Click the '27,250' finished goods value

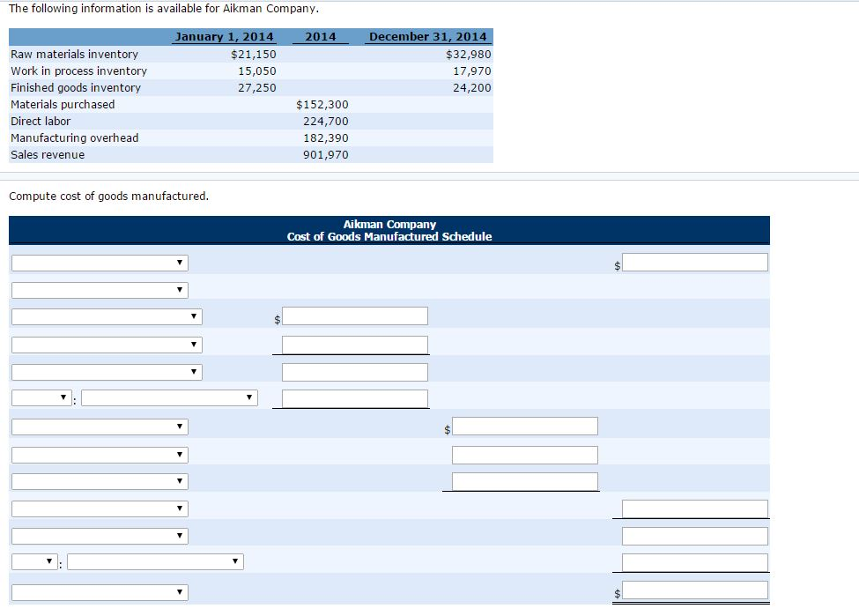pyautogui.click(x=257, y=88)
